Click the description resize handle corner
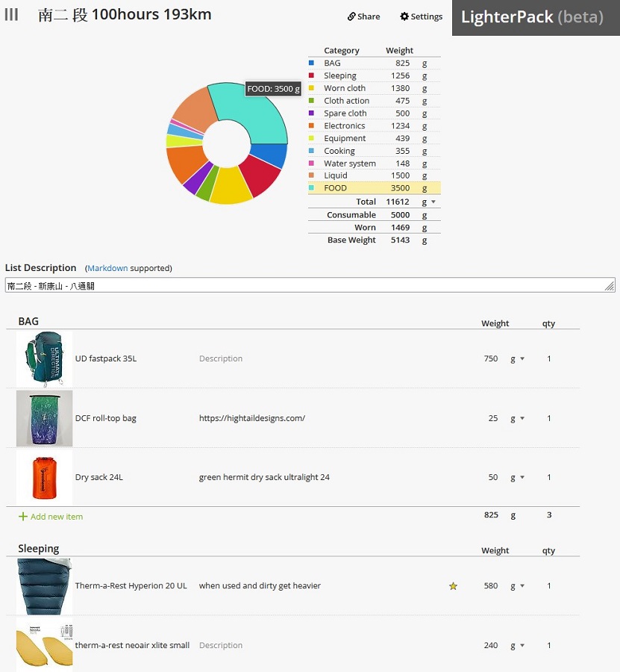Viewport: 620px width, 672px height. (610, 286)
